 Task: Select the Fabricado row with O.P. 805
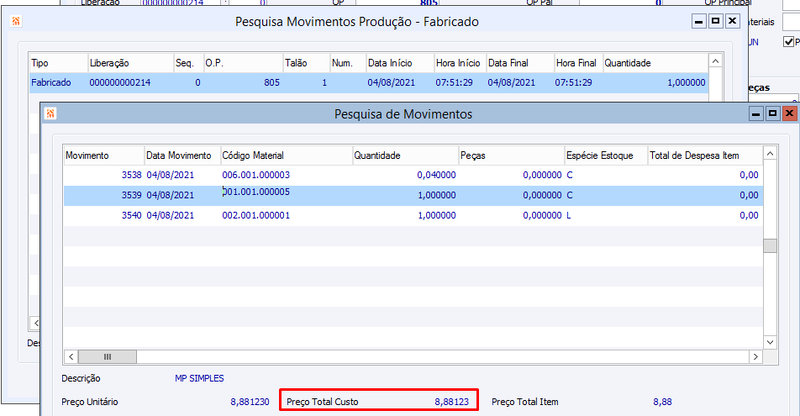pos(368,83)
